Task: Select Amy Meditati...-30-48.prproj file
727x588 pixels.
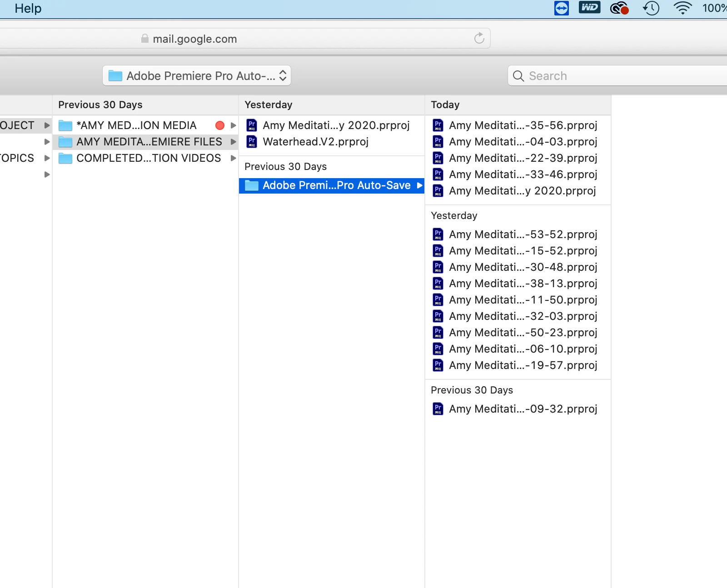Action: tap(518, 267)
